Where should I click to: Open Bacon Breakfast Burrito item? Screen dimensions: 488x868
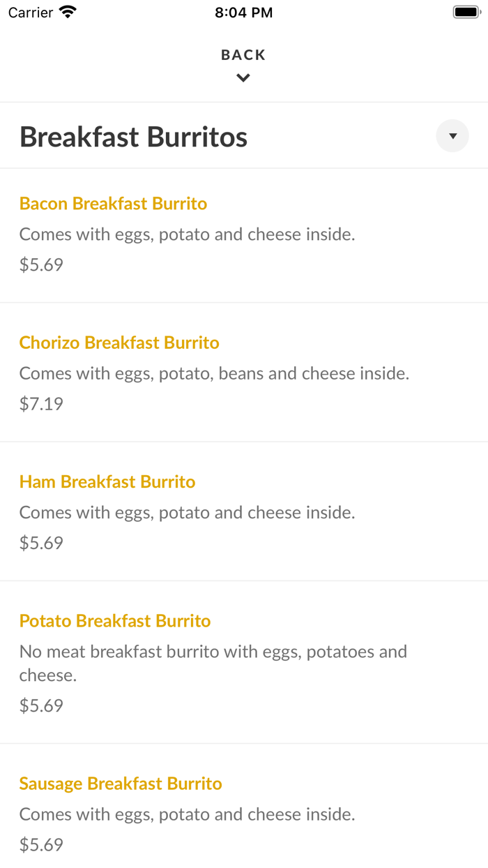pos(113,204)
